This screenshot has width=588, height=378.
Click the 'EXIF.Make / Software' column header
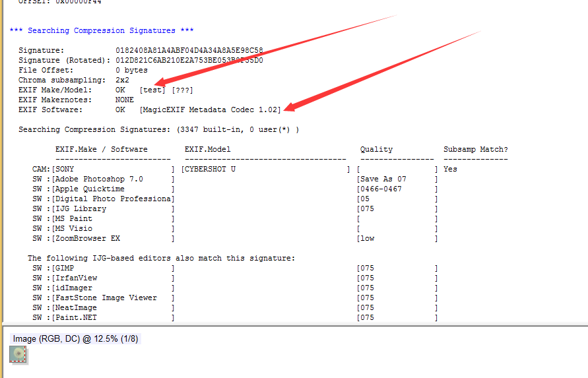click(101, 149)
